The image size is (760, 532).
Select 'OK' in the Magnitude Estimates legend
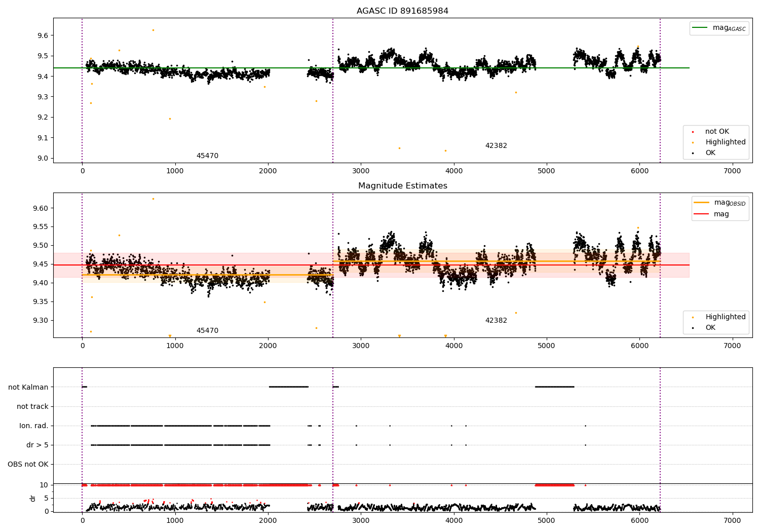(710, 328)
